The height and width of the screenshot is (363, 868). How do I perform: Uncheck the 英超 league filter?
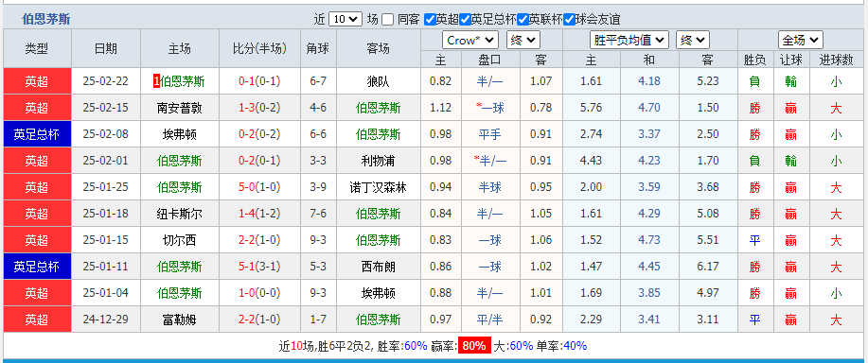430,19
